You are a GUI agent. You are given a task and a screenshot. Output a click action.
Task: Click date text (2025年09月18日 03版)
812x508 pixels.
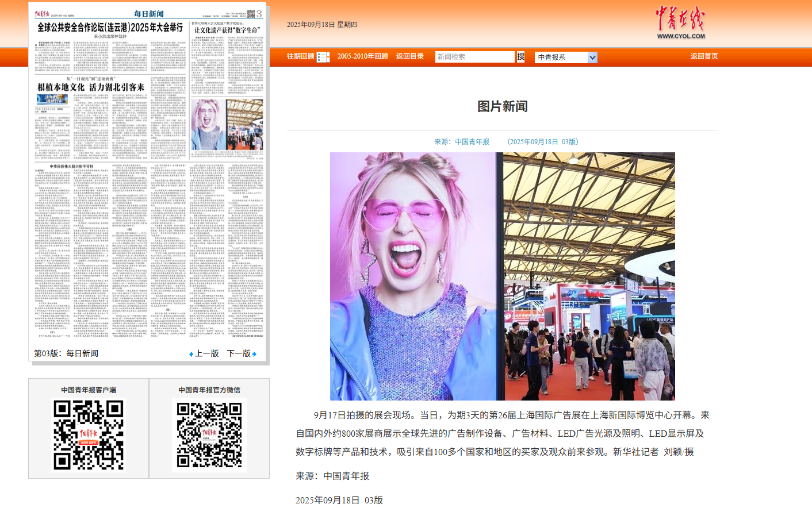543,142
